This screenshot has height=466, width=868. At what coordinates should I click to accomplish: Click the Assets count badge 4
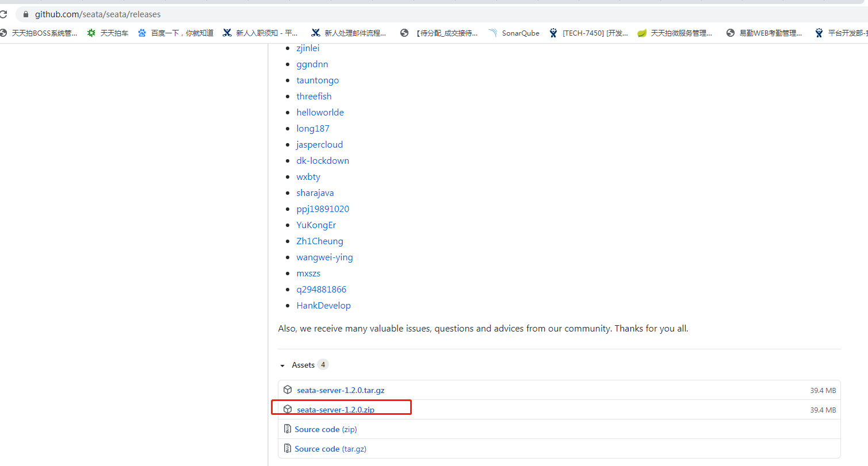[323, 364]
